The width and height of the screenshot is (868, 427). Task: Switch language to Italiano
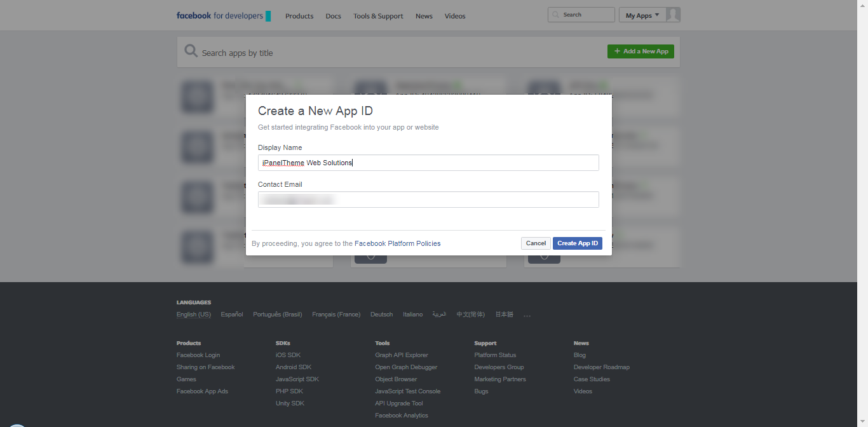[x=412, y=315]
